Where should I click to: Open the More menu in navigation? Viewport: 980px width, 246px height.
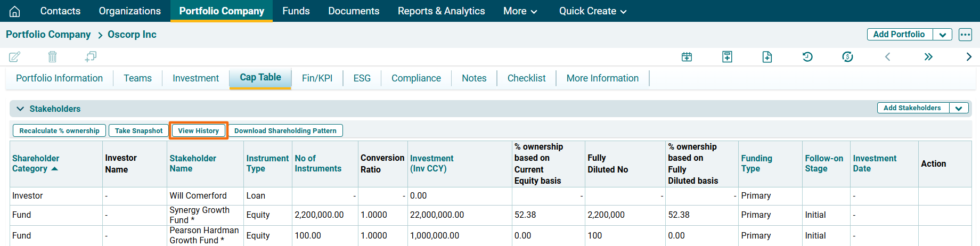[520, 11]
